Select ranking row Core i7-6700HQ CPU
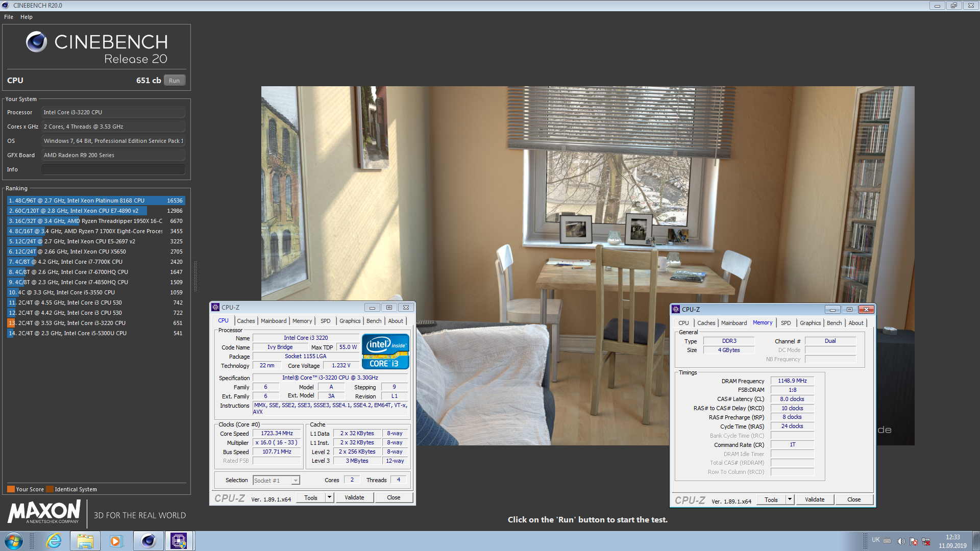The width and height of the screenshot is (980, 551). [96, 272]
